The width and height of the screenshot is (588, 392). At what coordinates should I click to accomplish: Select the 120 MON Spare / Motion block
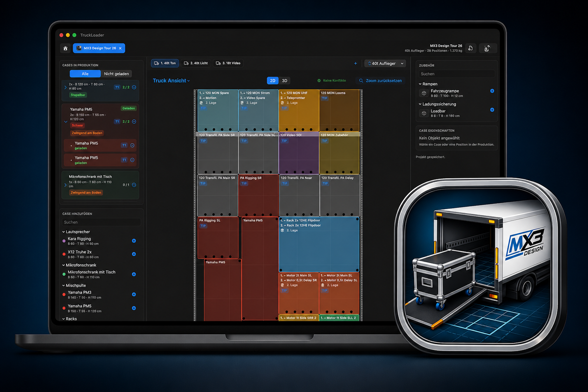pos(218,111)
